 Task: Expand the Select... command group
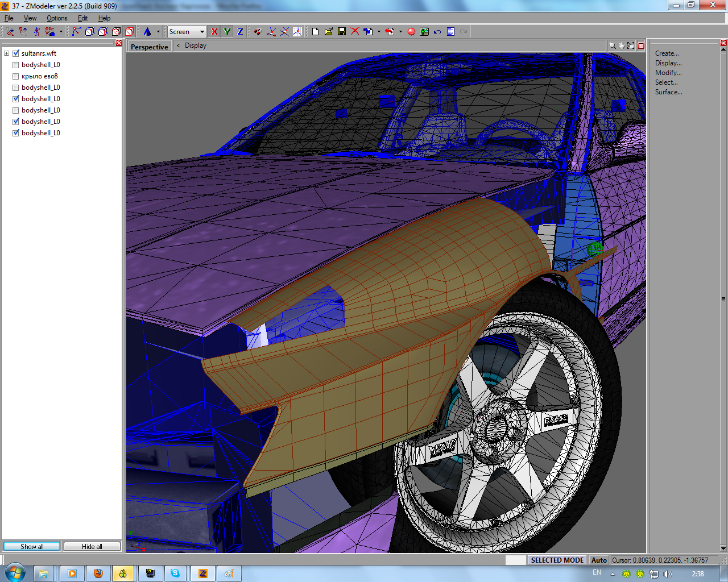pos(666,82)
